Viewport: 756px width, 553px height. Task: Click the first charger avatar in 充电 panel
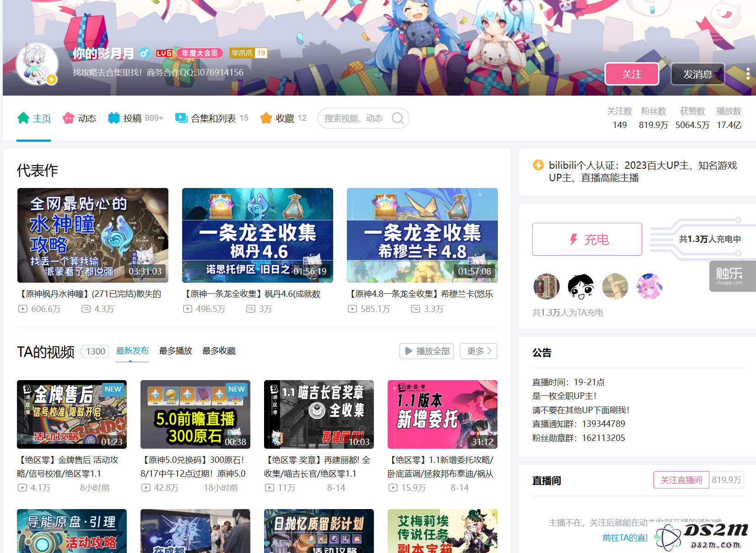[546, 286]
